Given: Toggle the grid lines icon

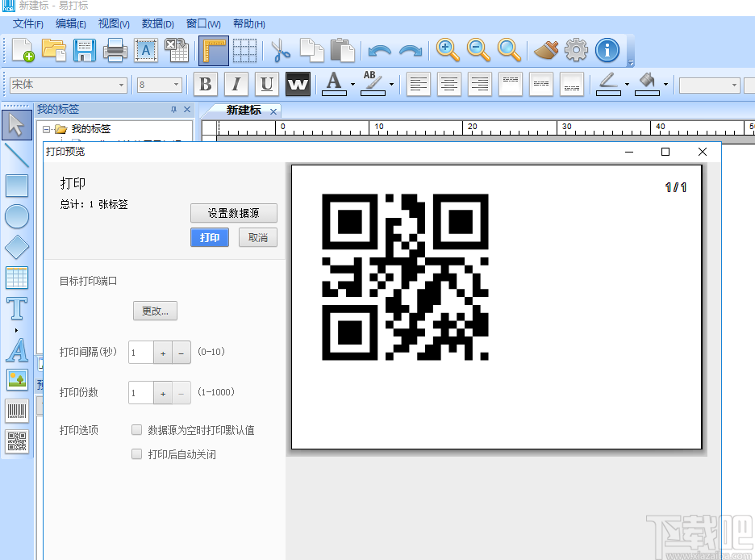Looking at the screenshot, I should pyautogui.click(x=244, y=50).
